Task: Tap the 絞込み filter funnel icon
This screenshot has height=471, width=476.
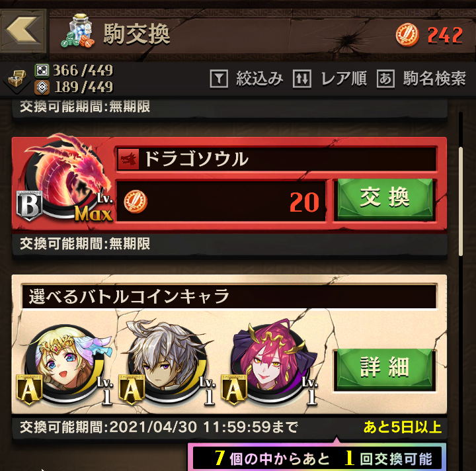Action: click(219, 79)
